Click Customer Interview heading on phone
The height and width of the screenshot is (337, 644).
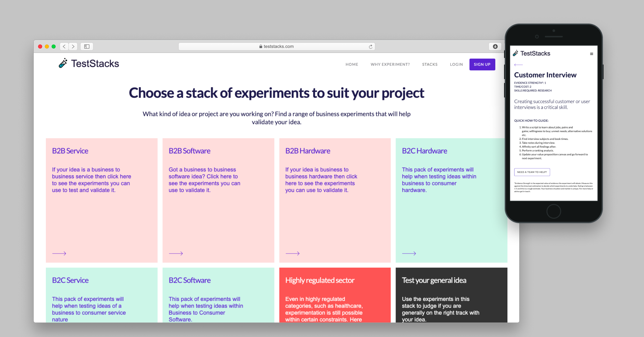[x=545, y=75]
